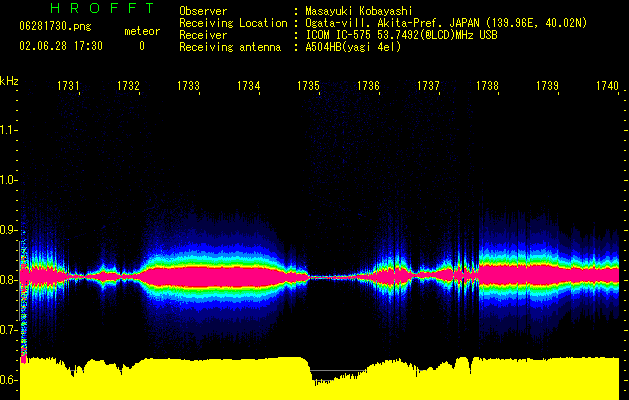The width and height of the screenshot is (629, 400).
Task: Click the Receiving Location label
Action: pos(233,23)
